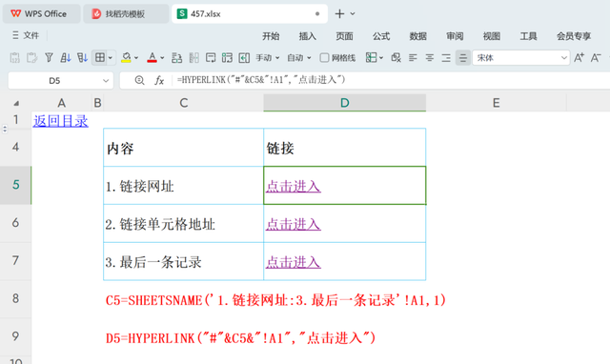Apply the red font color swatch

(x=152, y=58)
